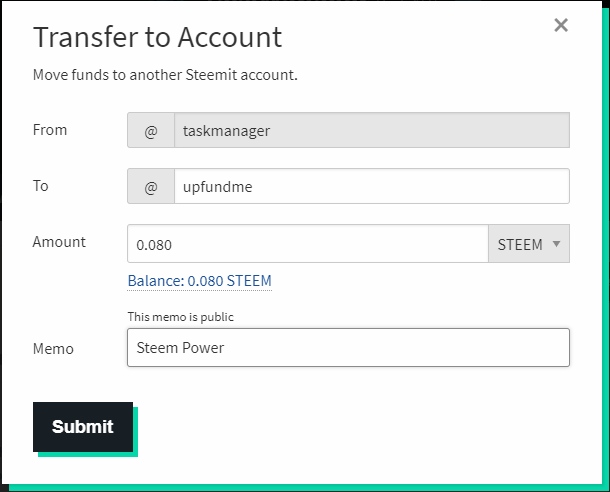Click the To field containing upfundme
610x492 pixels.
[371, 187]
